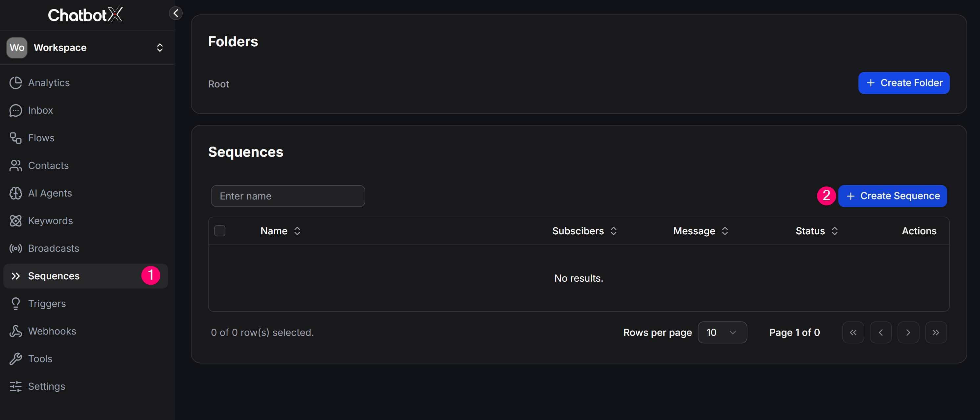The width and height of the screenshot is (980, 420).
Task: Sort the table by Subscribers column
Action: pyautogui.click(x=585, y=231)
